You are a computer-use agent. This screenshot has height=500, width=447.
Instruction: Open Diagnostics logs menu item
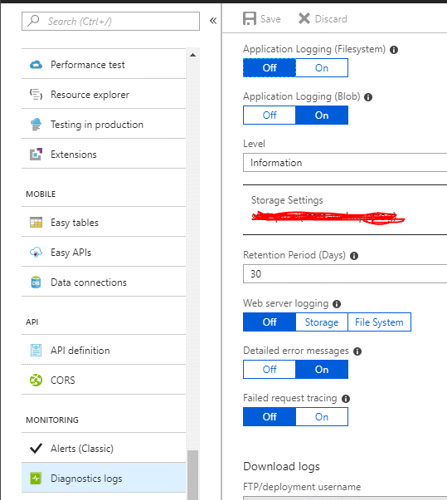pos(104,478)
